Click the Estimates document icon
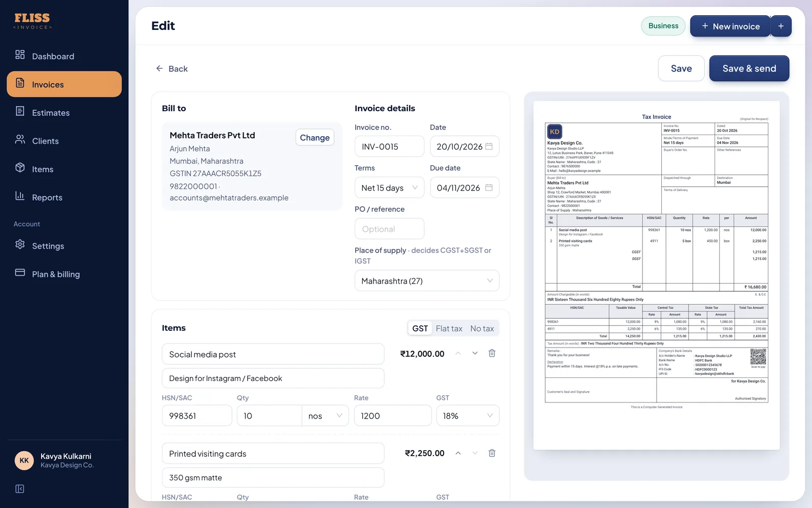This screenshot has width=812, height=508. click(x=20, y=111)
